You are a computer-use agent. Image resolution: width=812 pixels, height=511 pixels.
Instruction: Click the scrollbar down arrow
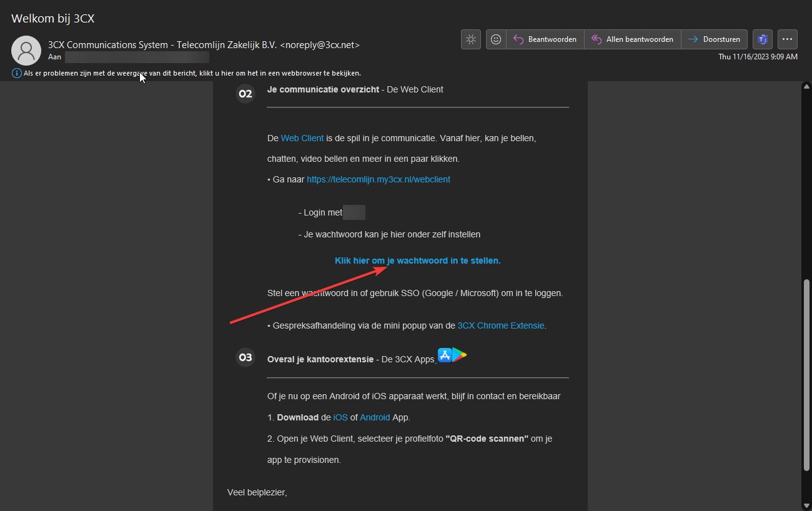pos(805,505)
